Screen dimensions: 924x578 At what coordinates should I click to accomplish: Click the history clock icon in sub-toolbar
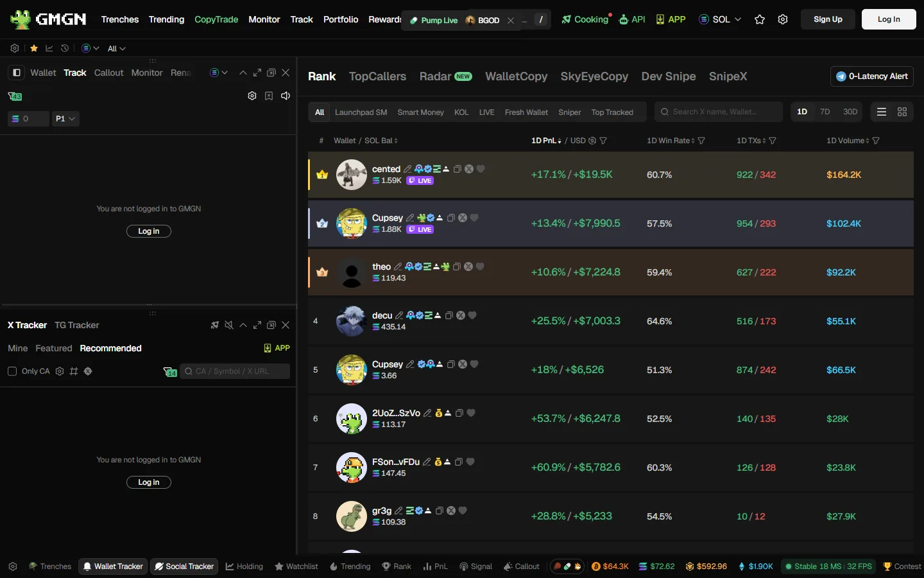point(65,48)
